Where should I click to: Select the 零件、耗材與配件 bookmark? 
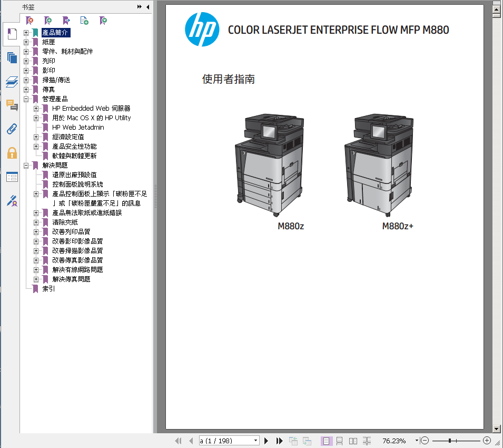coord(67,51)
